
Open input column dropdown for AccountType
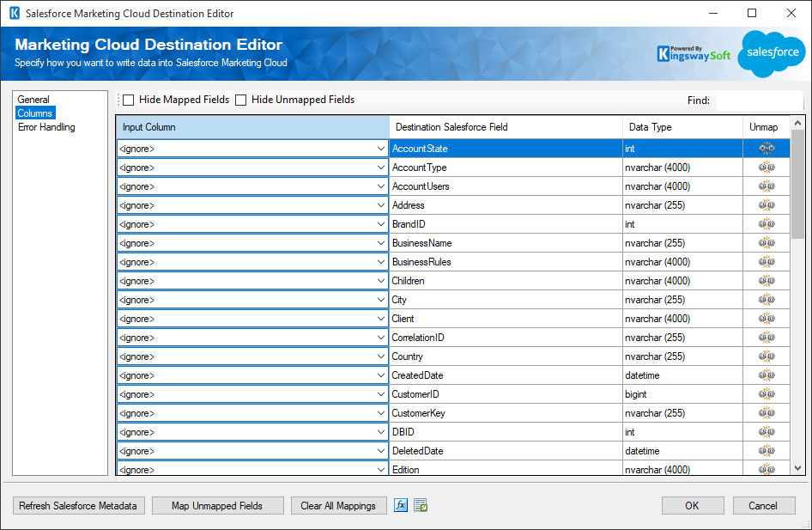(381, 168)
